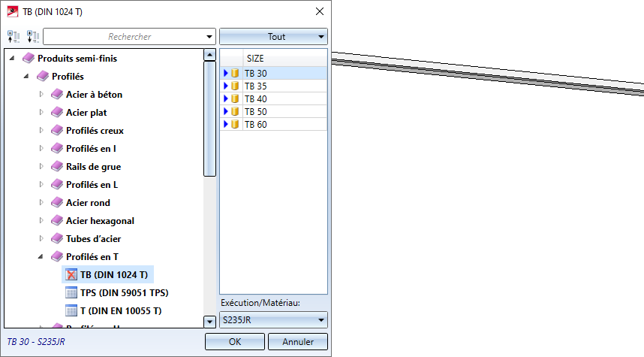Click the cylinder icon of TB 50
The width and height of the screenshot is (644, 357).
click(235, 111)
